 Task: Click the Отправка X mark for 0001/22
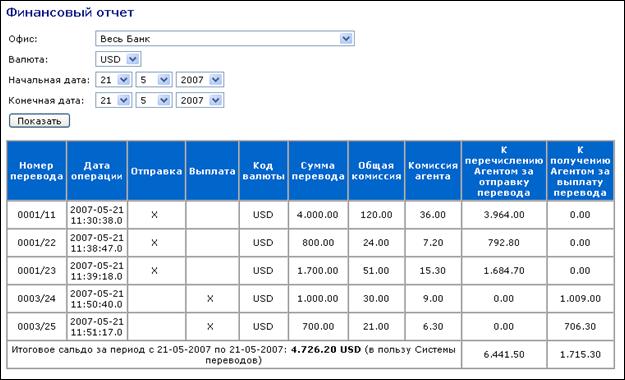click(155, 242)
